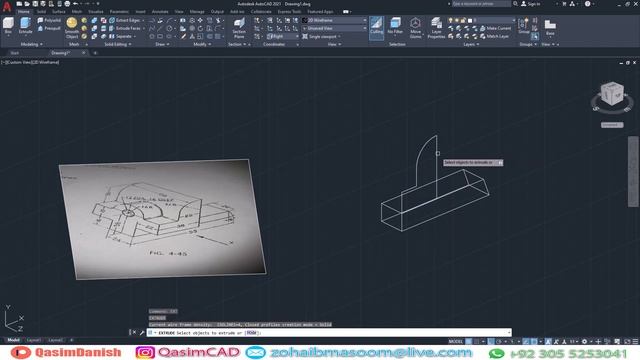Choose the Polysolid tool
640x360 pixels.
click(x=49, y=20)
